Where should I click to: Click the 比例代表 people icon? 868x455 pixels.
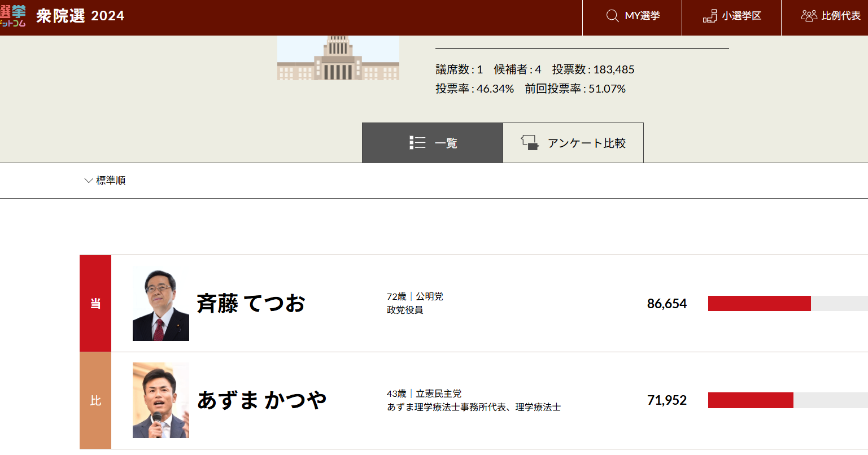[809, 16]
